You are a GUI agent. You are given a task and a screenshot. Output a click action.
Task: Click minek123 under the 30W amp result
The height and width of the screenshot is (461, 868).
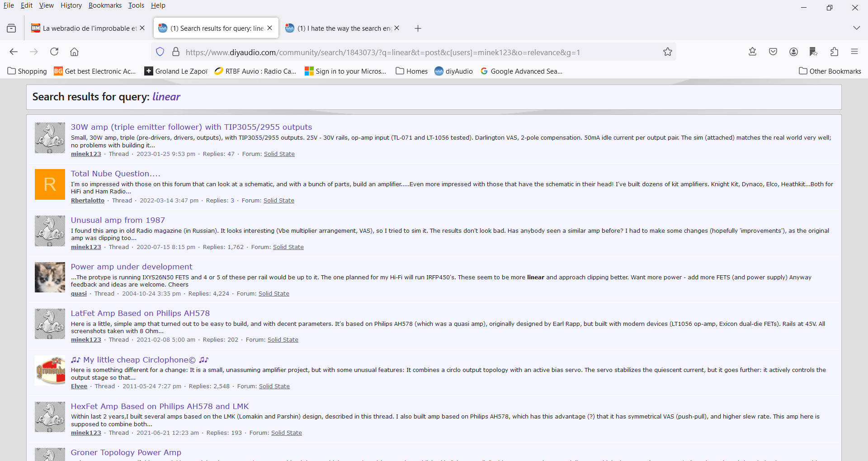point(86,154)
